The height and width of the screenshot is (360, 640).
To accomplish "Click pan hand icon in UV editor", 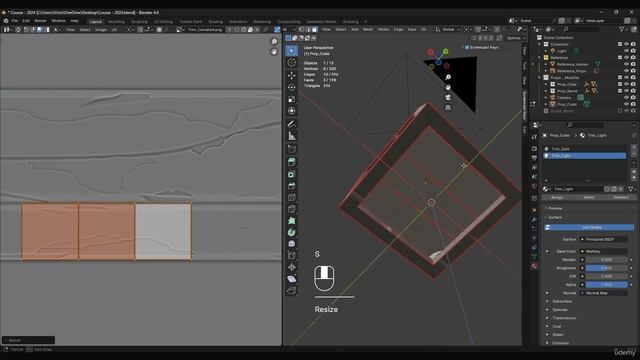I will pos(274,52).
